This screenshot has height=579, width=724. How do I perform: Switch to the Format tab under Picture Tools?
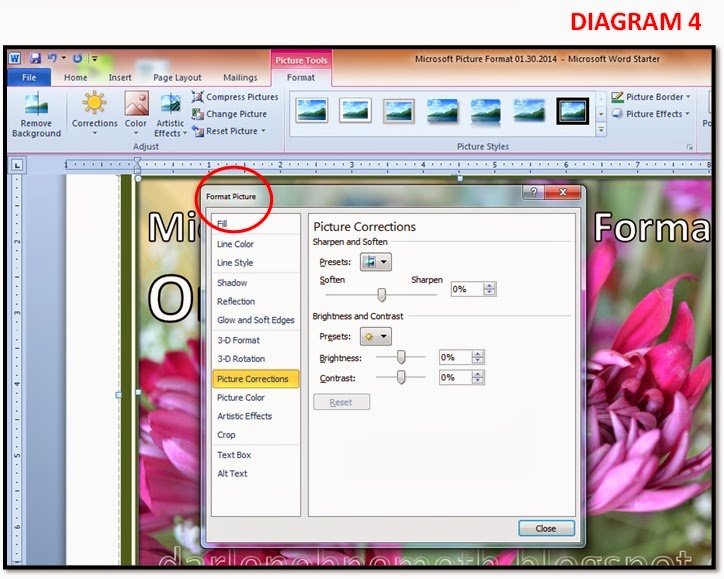(x=301, y=78)
